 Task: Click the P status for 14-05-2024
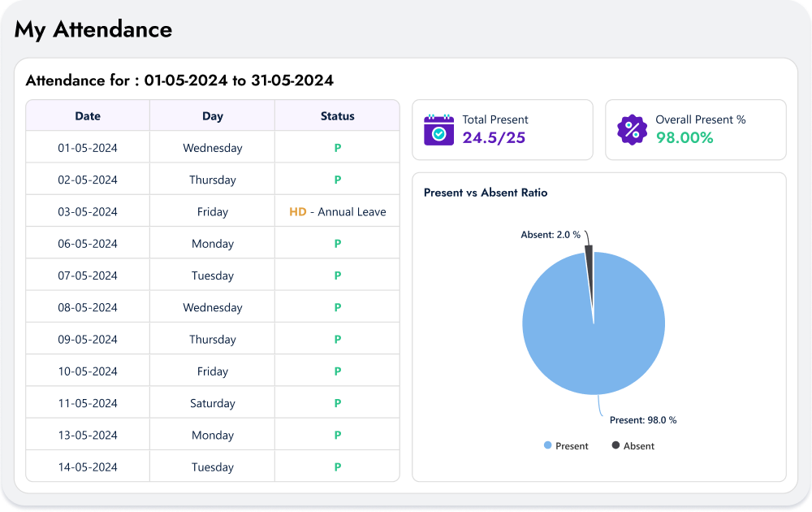pyautogui.click(x=337, y=467)
